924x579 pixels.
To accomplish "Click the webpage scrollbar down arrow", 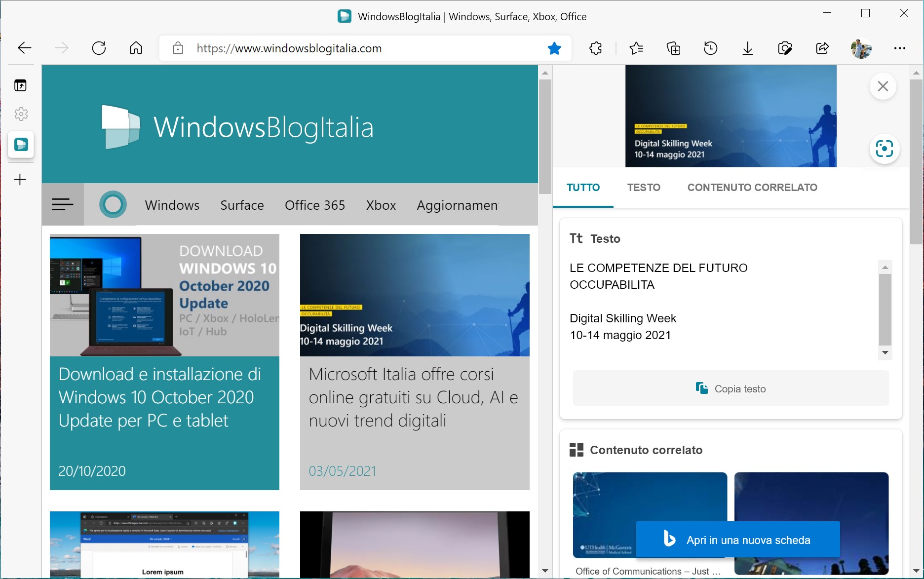I will (545, 571).
